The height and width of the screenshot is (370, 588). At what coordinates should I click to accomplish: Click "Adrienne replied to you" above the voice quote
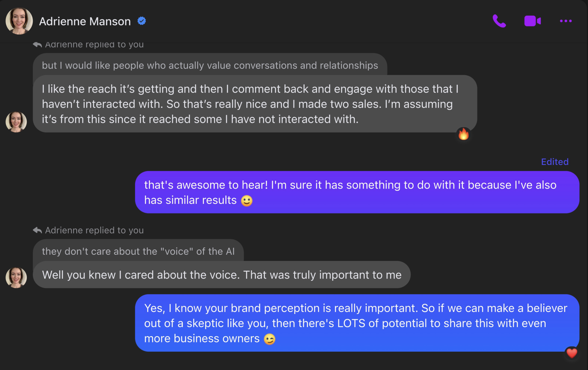[94, 230]
